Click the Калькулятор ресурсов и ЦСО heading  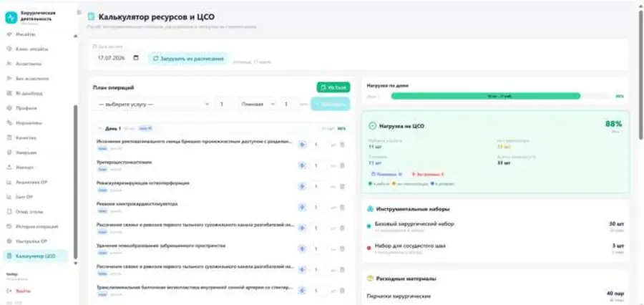(x=157, y=17)
